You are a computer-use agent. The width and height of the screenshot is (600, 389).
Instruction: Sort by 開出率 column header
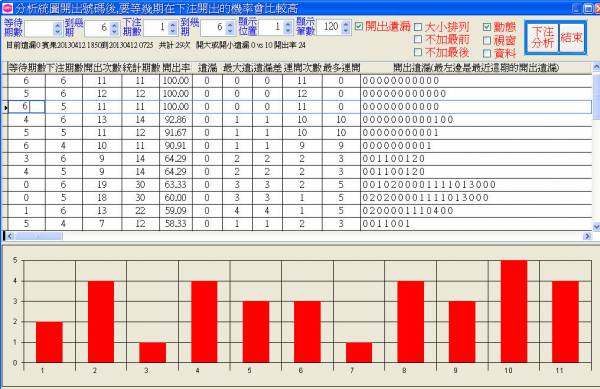tap(176, 68)
